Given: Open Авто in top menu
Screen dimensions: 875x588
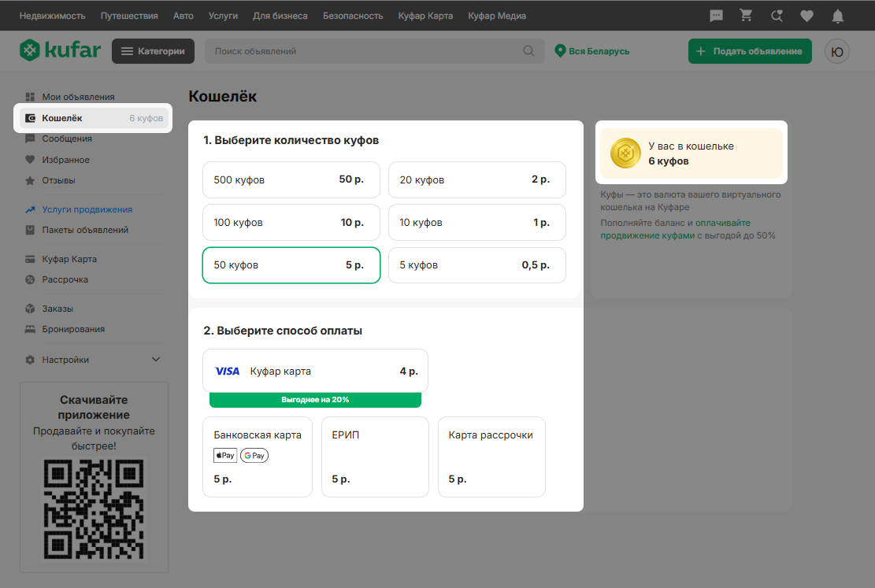Looking at the screenshot, I should tap(183, 16).
